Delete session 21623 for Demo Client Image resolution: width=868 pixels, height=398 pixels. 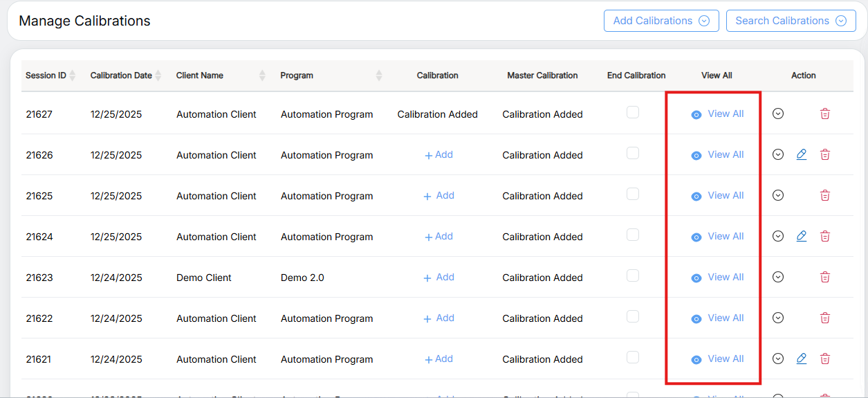tap(824, 277)
